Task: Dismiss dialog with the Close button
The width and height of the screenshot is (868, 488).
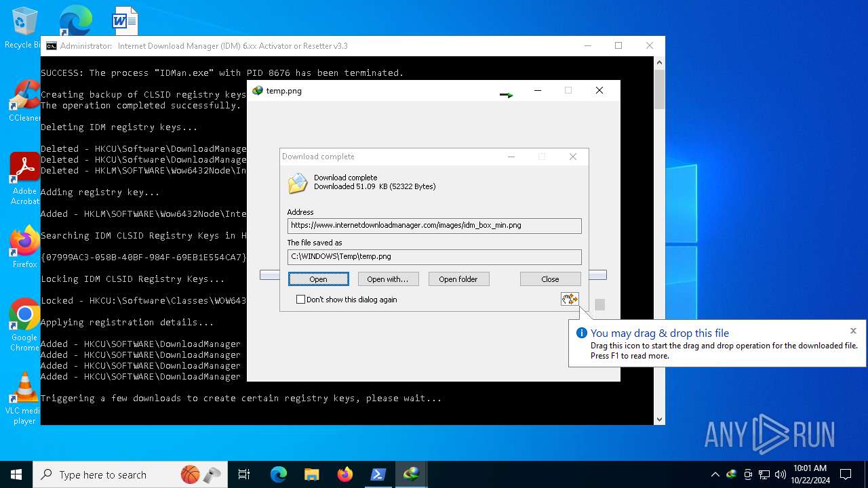Action: point(550,279)
